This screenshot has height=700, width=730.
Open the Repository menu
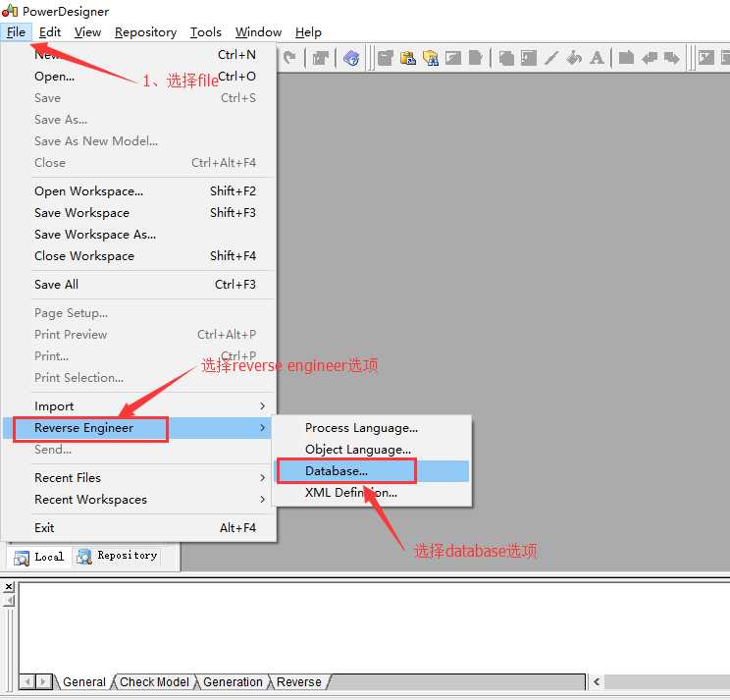pos(146,32)
